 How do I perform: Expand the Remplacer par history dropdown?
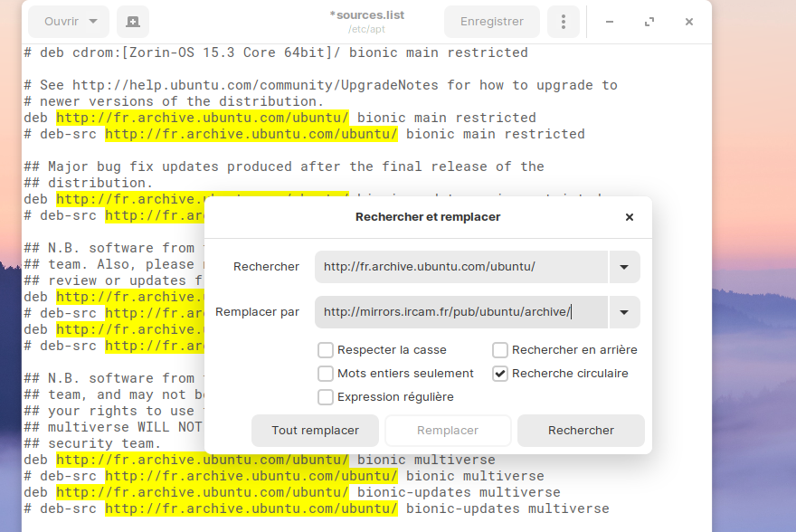624,312
